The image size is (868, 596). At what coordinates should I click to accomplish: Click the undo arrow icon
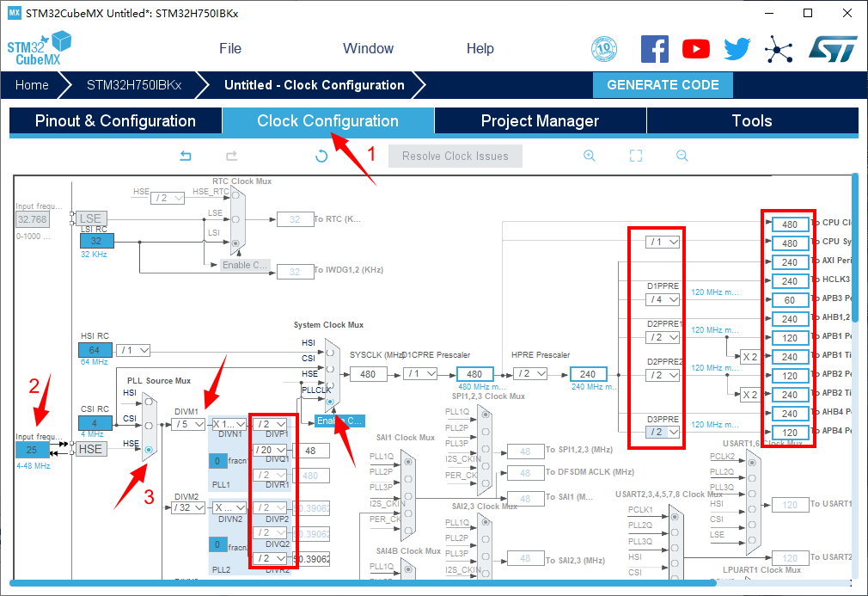(x=185, y=156)
